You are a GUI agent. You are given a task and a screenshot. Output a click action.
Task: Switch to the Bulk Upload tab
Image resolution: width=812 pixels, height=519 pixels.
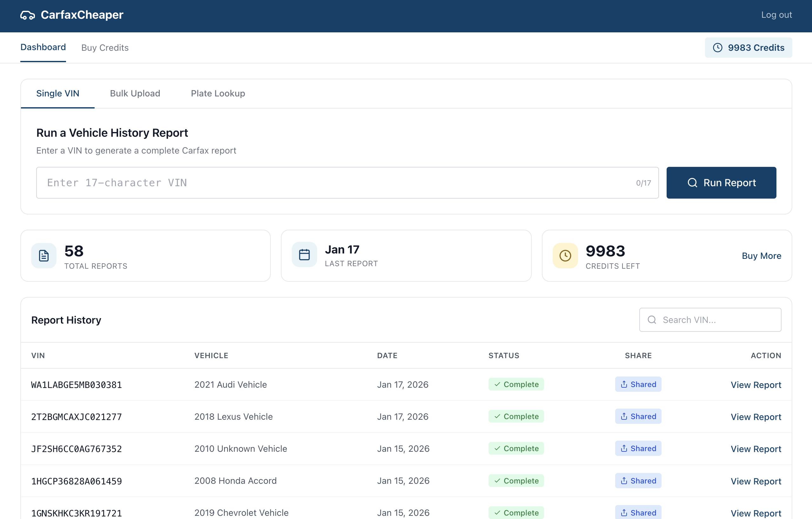pos(135,93)
